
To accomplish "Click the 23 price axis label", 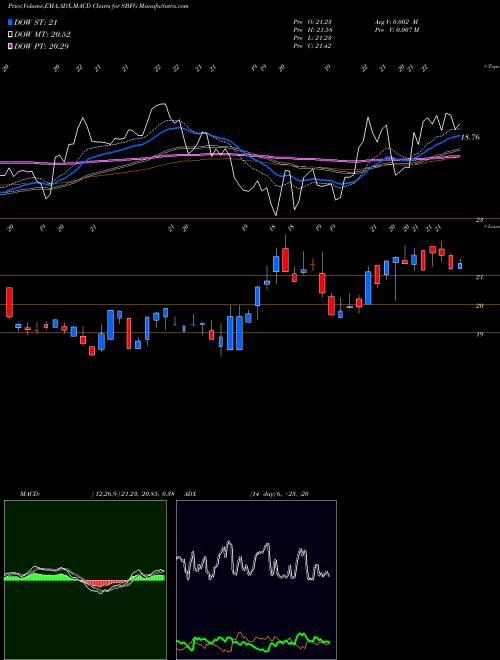I will (x=480, y=220).
